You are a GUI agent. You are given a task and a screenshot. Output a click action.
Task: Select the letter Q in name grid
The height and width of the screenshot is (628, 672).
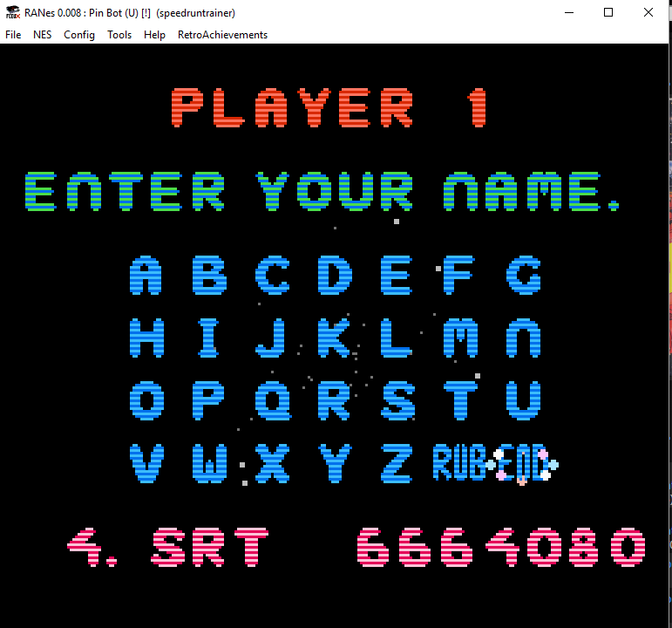coord(272,401)
